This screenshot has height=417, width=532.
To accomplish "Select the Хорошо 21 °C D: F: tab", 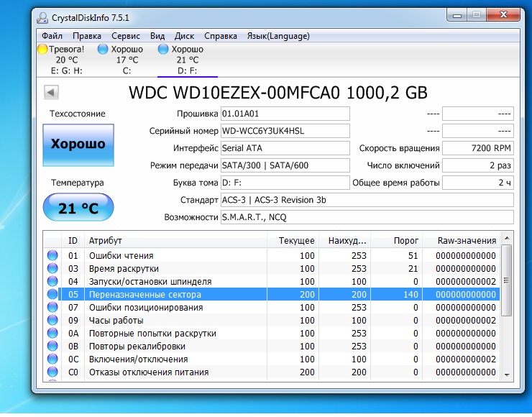I will 187,60.
